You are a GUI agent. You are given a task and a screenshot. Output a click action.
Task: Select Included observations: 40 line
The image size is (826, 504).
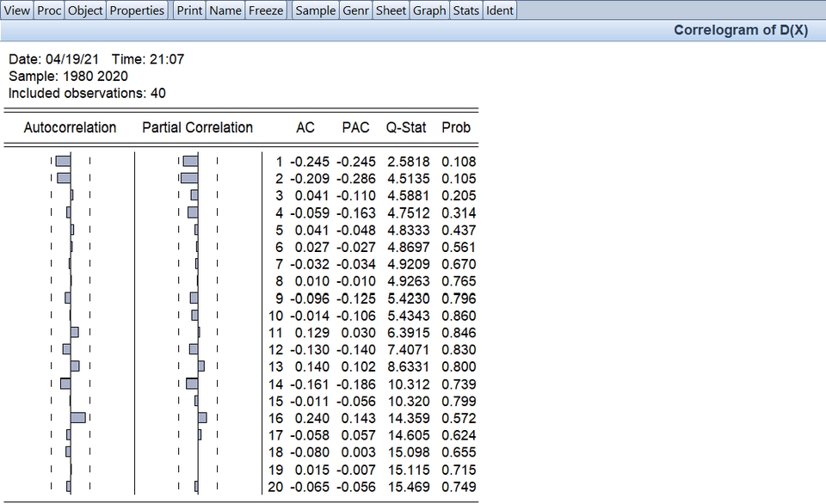click(x=87, y=93)
